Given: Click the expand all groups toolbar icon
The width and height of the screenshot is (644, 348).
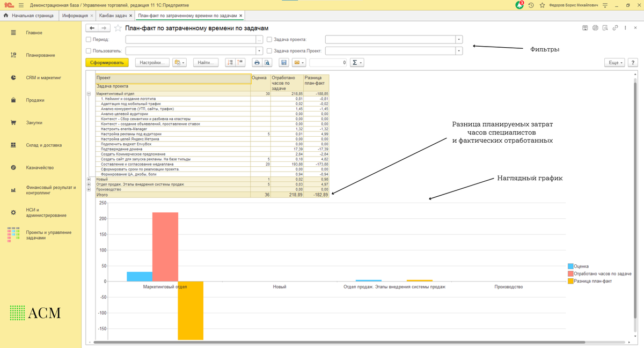Looking at the screenshot, I should (x=230, y=63).
